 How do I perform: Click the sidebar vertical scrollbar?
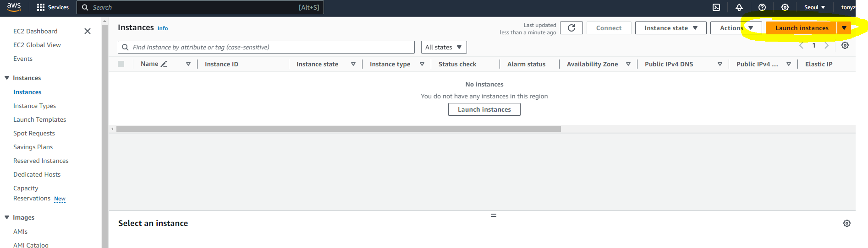[104, 136]
